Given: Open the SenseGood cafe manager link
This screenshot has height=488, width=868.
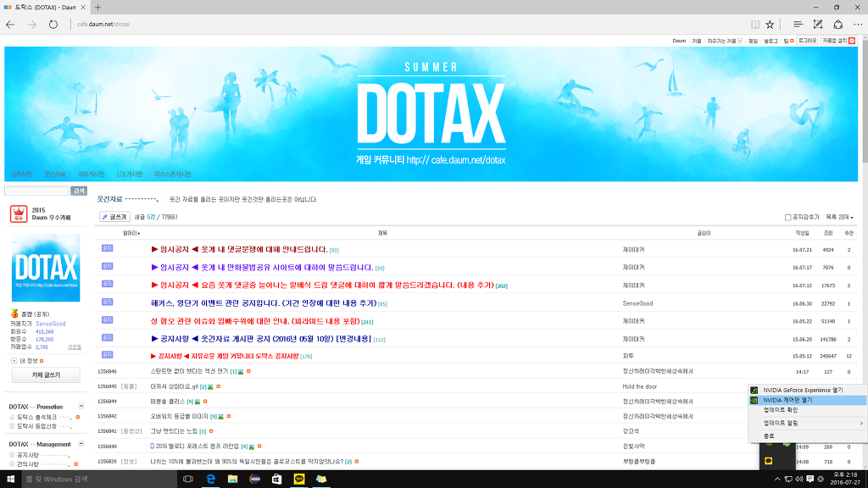Looking at the screenshot, I should point(50,324).
